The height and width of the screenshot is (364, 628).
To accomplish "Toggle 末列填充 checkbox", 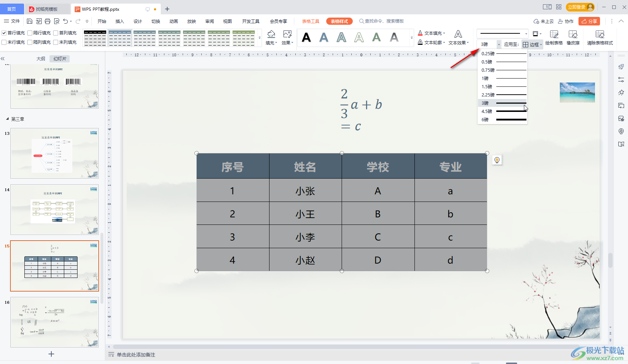I will tap(56, 42).
